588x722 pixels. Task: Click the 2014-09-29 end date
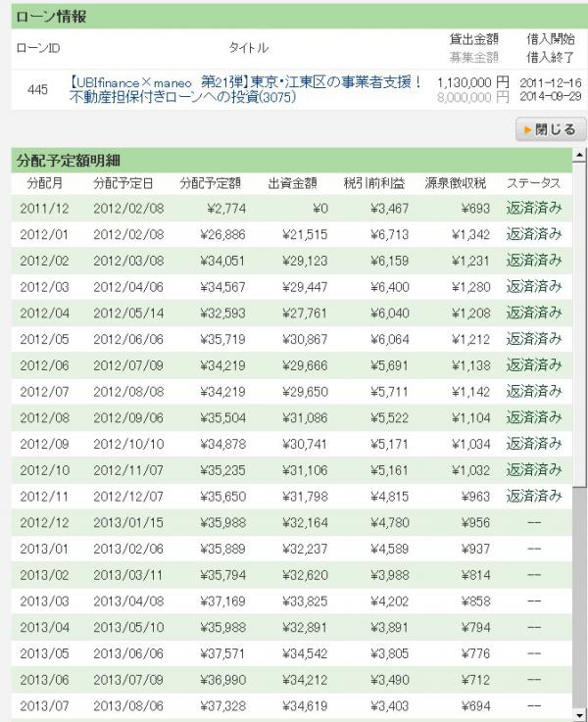click(551, 96)
